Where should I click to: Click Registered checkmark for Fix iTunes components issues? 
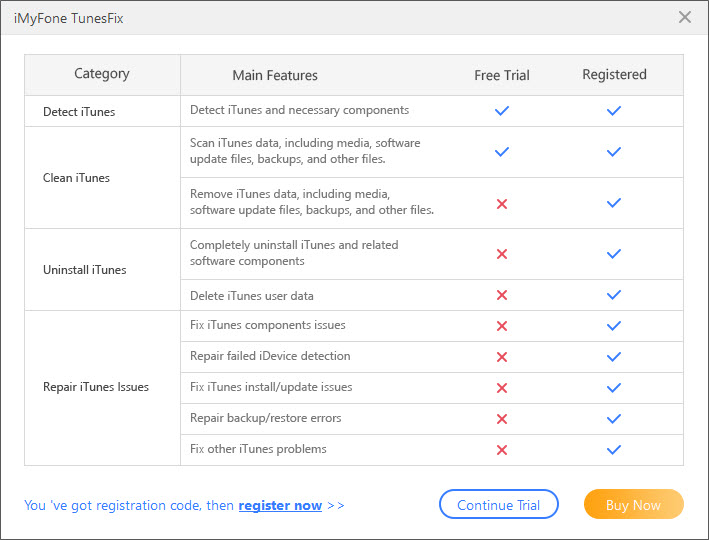point(614,326)
